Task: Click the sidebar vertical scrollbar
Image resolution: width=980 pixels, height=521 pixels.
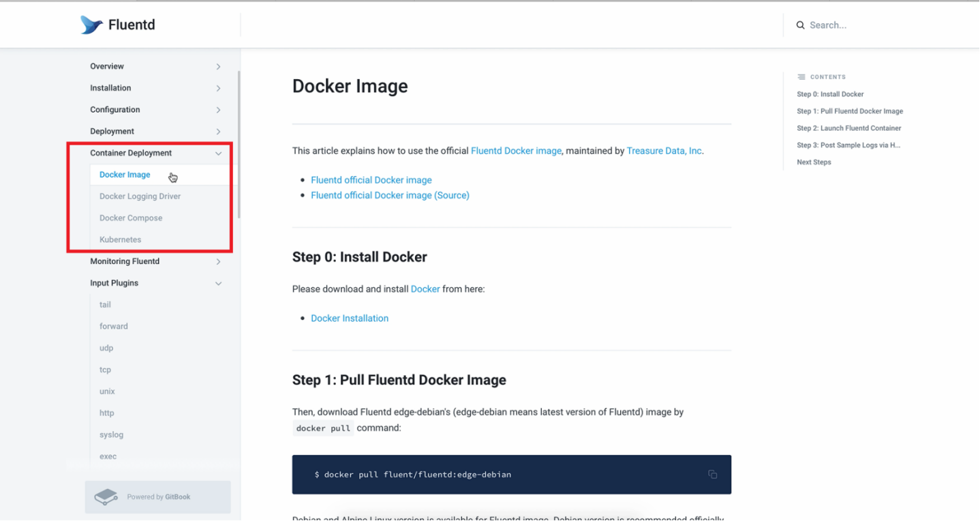Action: (x=239, y=143)
